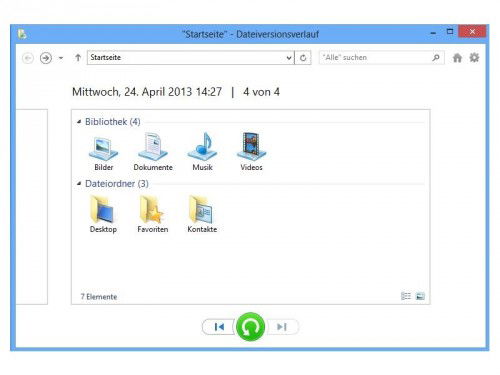Click the 4 von 4 version counter
The height and width of the screenshot is (375, 500).
click(261, 92)
